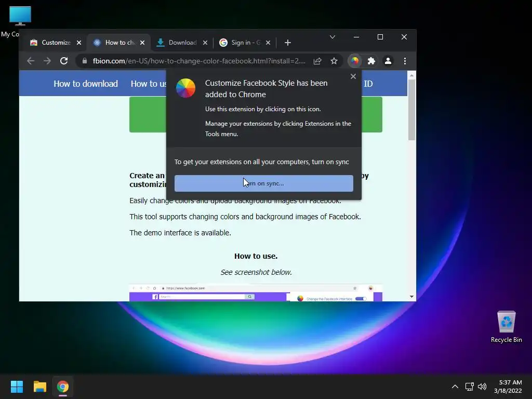Click the Turn on sync button
532x399 pixels.
click(x=263, y=183)
